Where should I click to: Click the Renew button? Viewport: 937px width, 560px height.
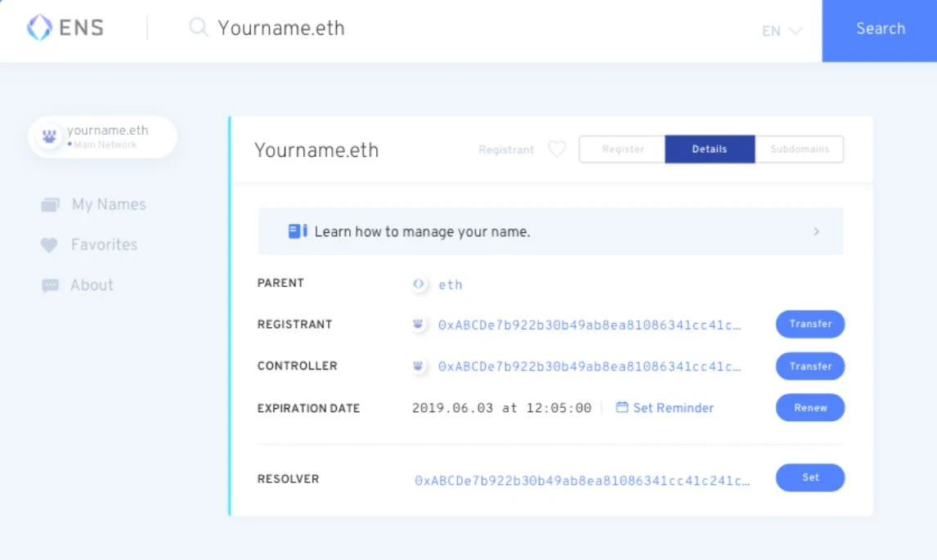click(809, 408)
